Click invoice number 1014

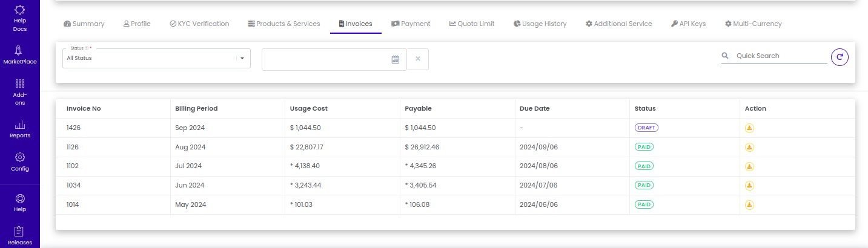coord(73,204)
